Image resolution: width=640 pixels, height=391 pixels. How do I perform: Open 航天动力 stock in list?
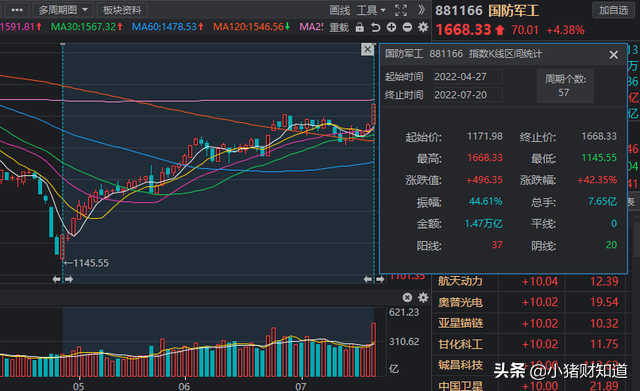pyautogui.click(x=460, y=281)
